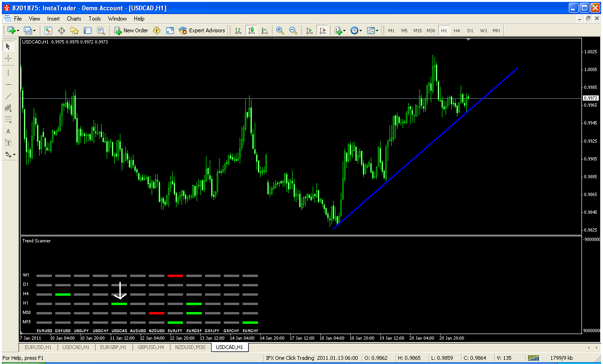Open the Charts menu
Image resolution: width=603 pixels, height=364 pixels.
[74, 19]
